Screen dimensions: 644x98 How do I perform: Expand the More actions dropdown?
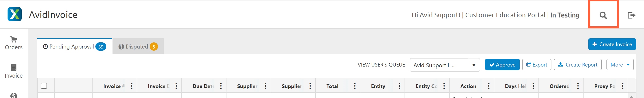(619, 65)
